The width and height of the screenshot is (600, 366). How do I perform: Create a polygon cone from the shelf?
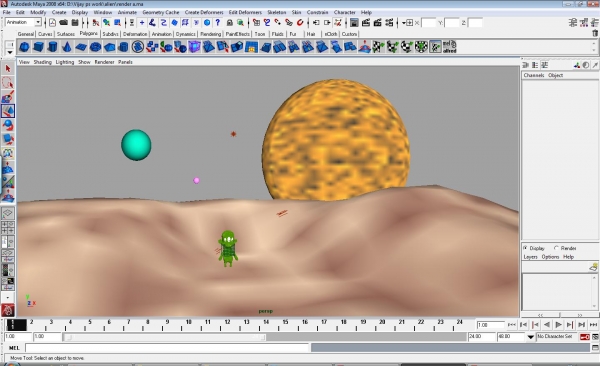pyautogui.click(x=67, y=47)
